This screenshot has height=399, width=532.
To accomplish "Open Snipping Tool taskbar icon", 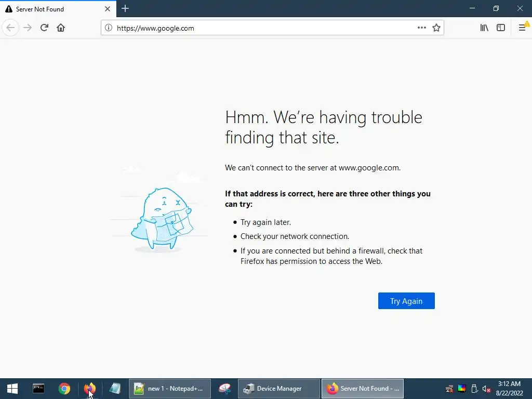I will pos(224,389).
